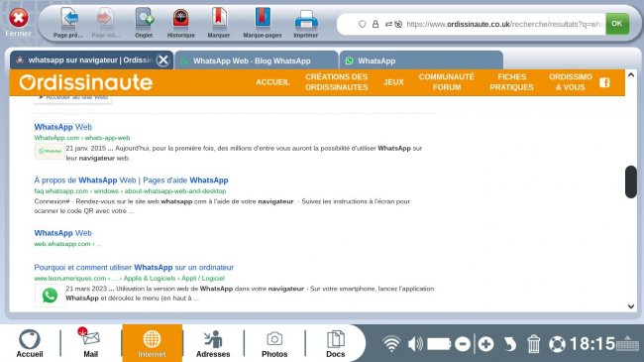
Task: Click the Ordissinaute logo
Action: [86, 82]
